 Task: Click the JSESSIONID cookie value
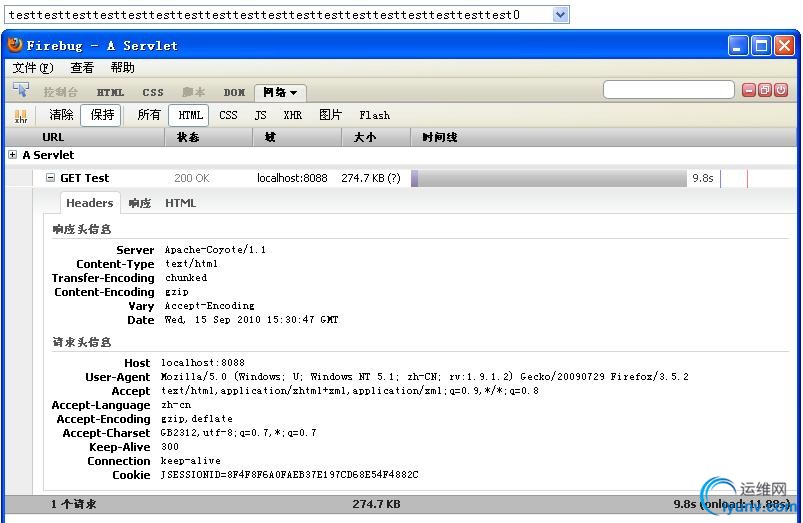[289, 475]
